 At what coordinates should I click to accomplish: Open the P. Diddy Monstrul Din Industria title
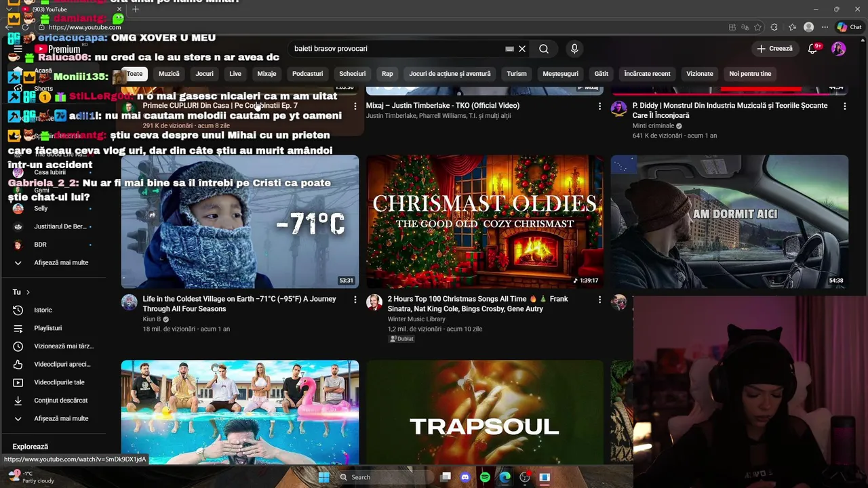[730, 110]
